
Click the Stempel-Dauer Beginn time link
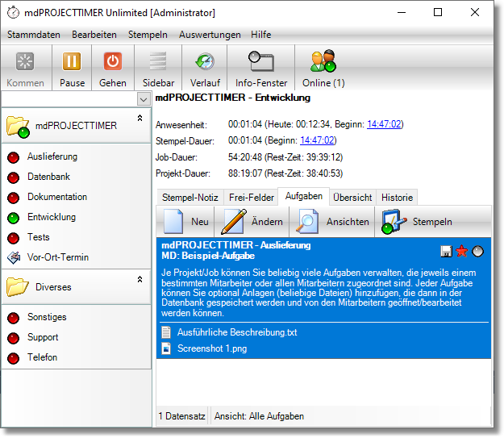385,140
